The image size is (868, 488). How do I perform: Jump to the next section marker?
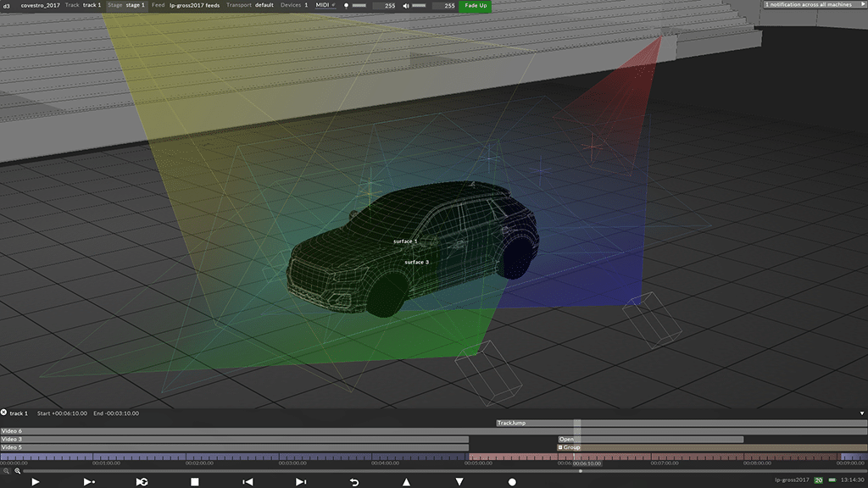tap(300, 481)
